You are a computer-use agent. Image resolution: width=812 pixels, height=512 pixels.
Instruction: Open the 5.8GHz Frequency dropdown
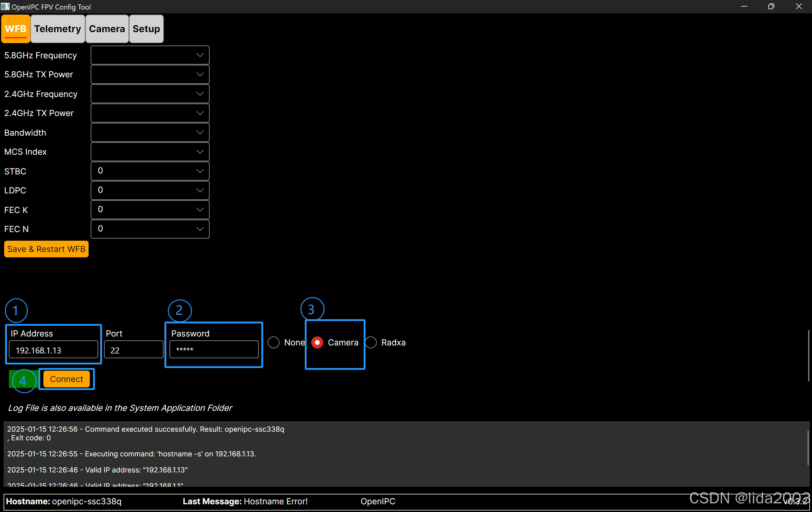click(150, 55)
